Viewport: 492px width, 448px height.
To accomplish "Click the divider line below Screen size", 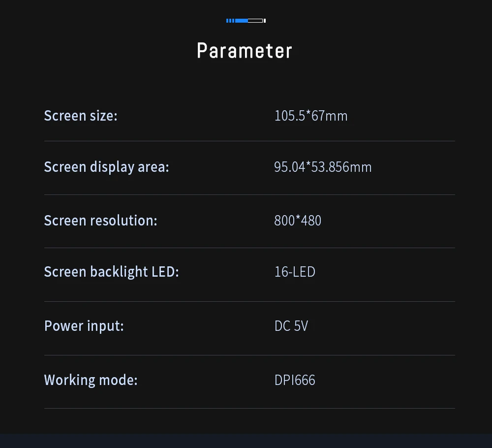I will [x=250, y=141].
